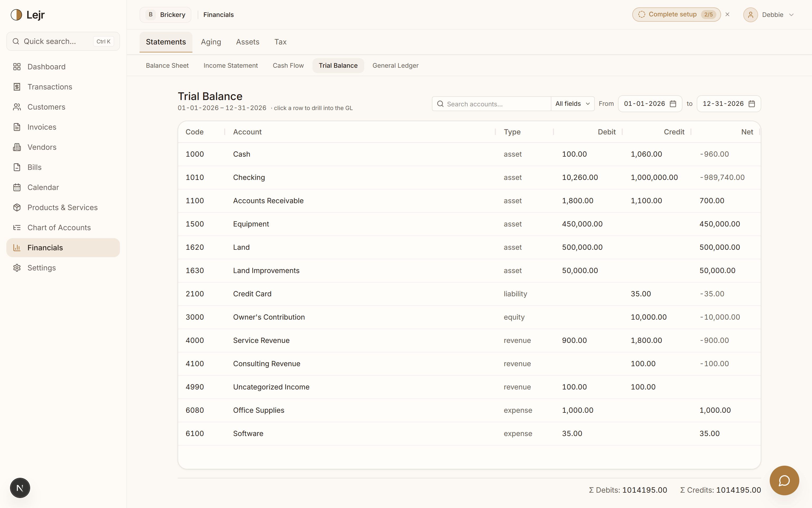Viewport: 812px width, 508px height.
Task: Open the Brickery company switcher
Action: point(165,15)
